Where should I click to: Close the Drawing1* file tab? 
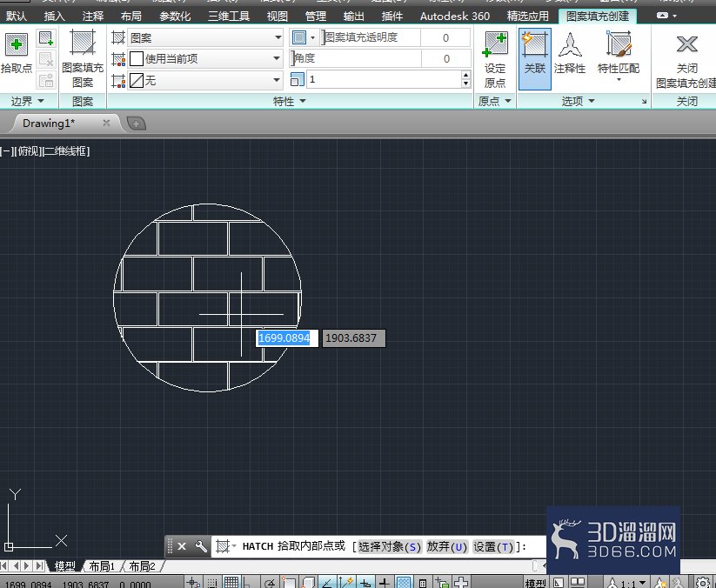[x=106, y=123]
